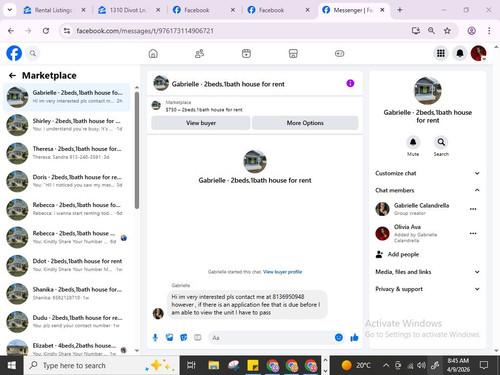
Task: Choose a GIF icon
Action: click(x=198, y=338)
